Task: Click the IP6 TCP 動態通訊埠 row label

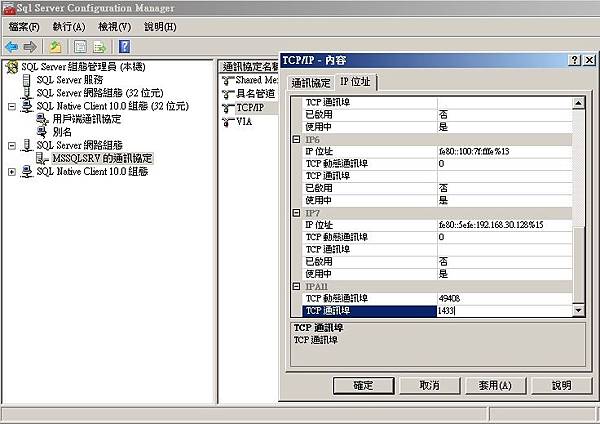Action: coord(337,164)
